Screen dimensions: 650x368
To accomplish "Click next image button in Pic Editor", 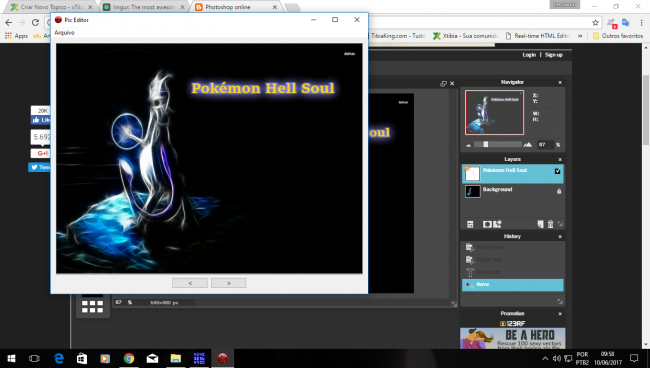I will tap(228, 283).
